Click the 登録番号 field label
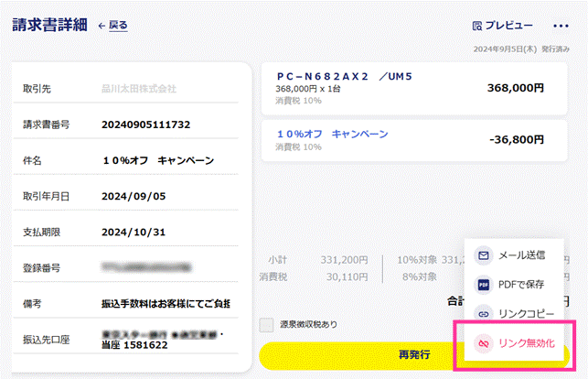Viewport: 588px width, 379px height. pos(42,268)
